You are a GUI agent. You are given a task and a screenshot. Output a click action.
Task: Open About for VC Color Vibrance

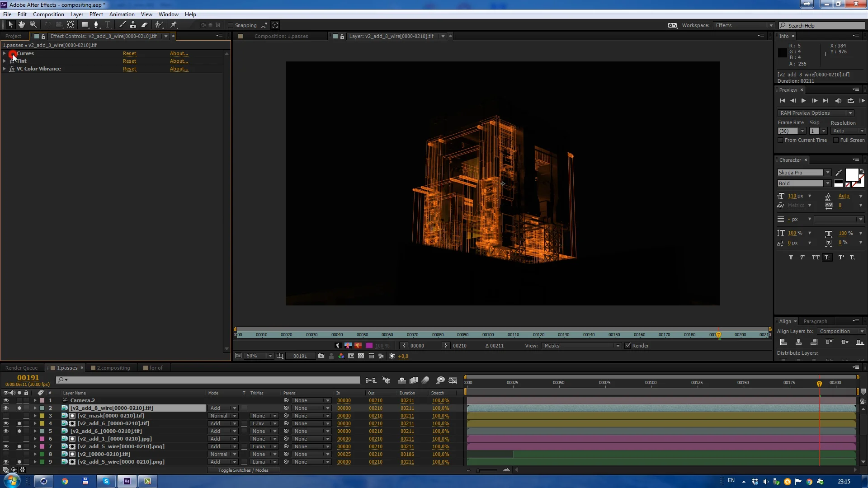click(x=179, y=69)
